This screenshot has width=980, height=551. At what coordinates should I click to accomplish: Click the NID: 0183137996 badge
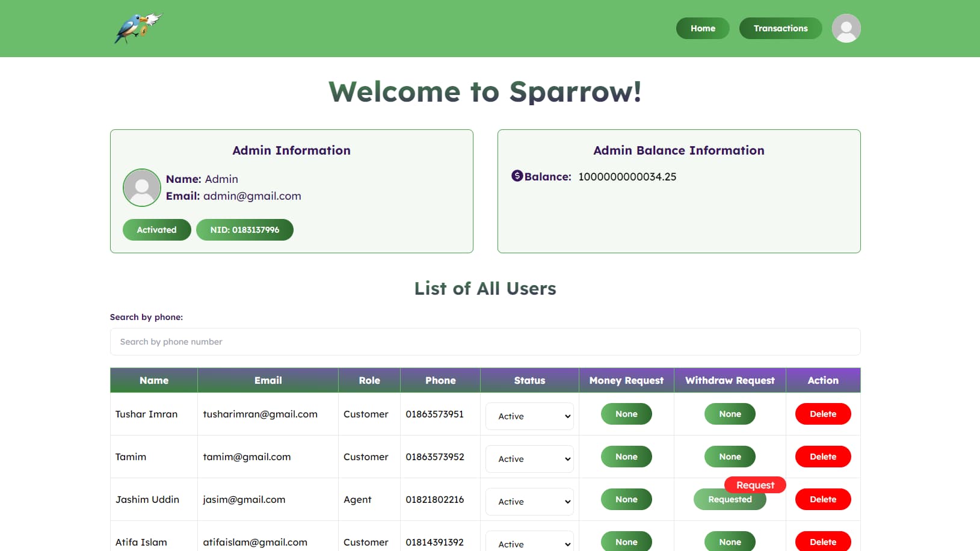click(x=244, y=230)
